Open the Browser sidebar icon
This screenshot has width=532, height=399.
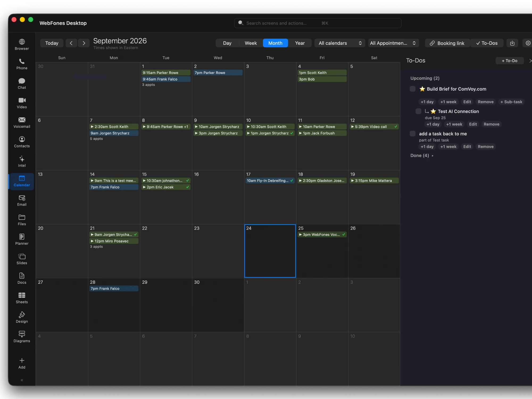22,44
